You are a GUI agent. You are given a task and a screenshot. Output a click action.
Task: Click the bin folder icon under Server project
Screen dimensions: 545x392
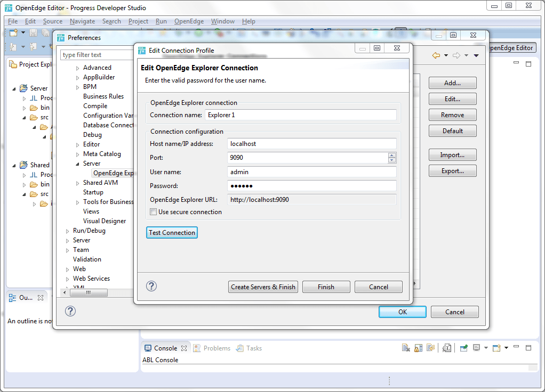click(34, 108)
